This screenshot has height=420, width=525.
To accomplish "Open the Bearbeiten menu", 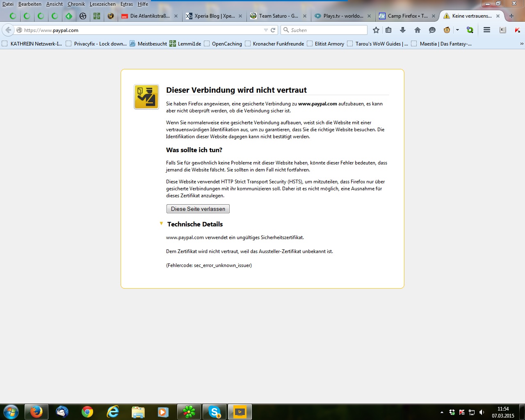I will click(x=30, y=4).
